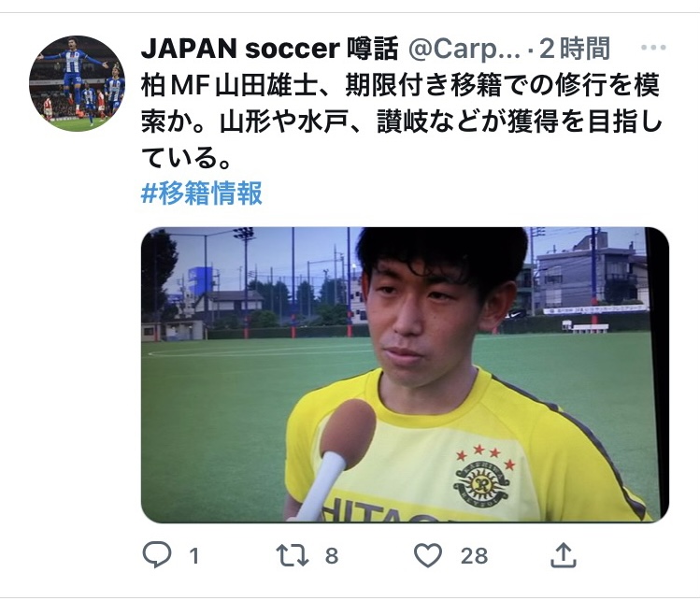Screen dimensions: 700x601
Task: Like the tweet with the heart icon
Action: tap(428, 555)
